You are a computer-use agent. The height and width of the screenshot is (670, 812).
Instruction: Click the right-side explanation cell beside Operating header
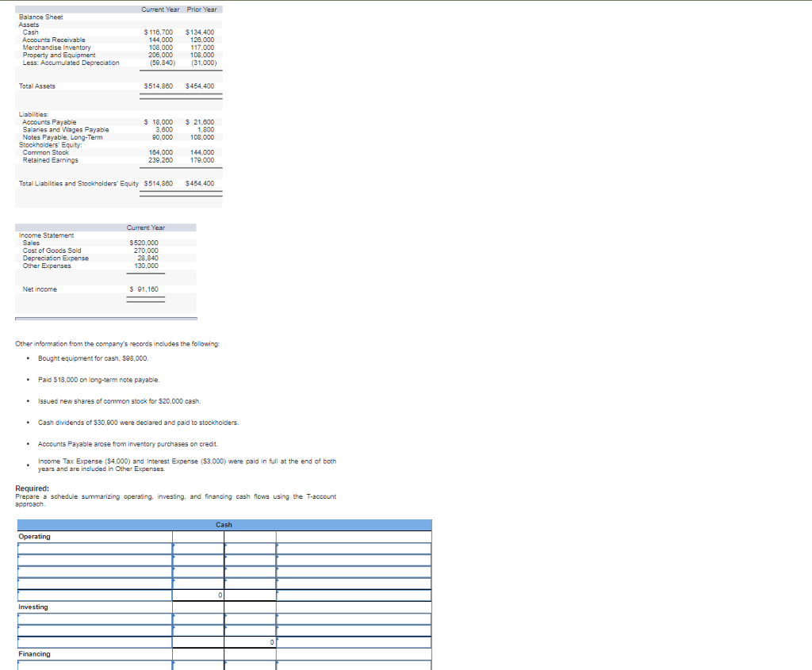coord(353,536)
